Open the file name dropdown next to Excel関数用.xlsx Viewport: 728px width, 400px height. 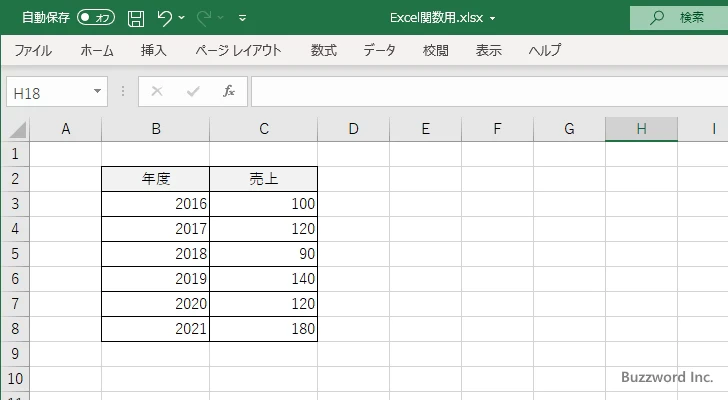point(492,19)
